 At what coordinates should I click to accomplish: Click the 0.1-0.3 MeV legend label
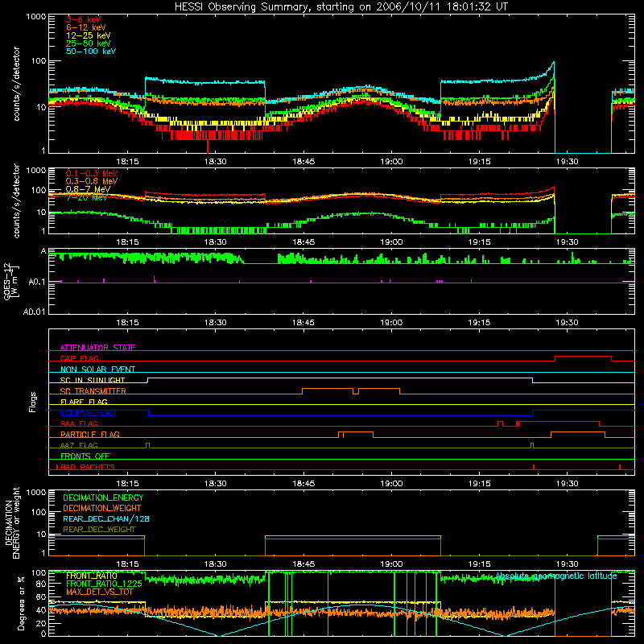92,174
